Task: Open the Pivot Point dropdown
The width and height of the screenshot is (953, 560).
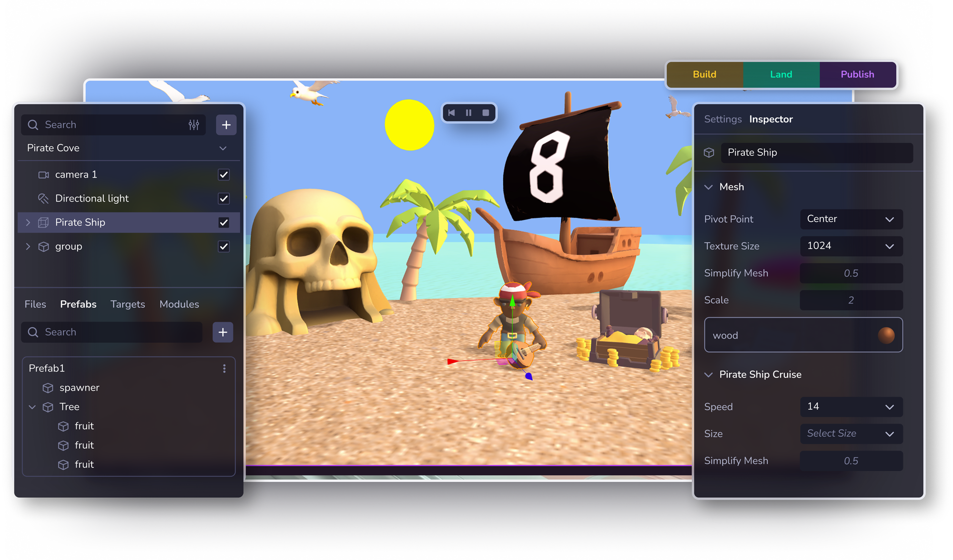Action: (x=851, y=219)
